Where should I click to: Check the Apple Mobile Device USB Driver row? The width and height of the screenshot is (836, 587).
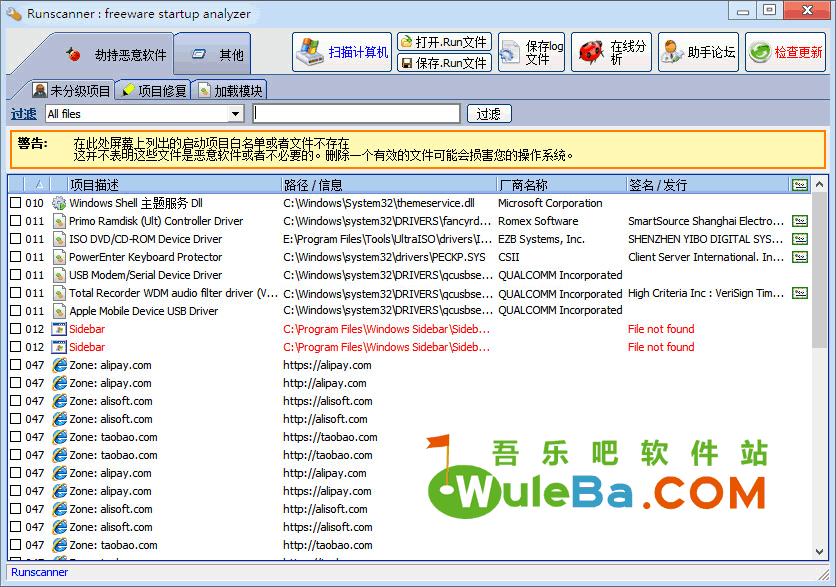[x=16, y=310]
